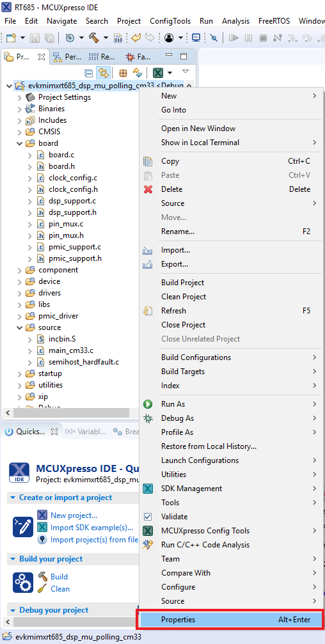
Task: Switch to the Registers tab
Action: click(103, 57)
